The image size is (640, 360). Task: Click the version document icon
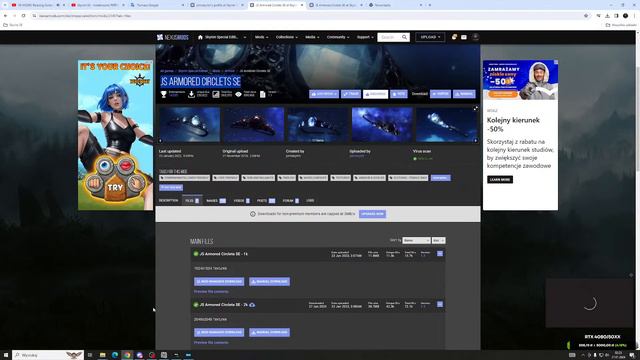tap(262, 94)
